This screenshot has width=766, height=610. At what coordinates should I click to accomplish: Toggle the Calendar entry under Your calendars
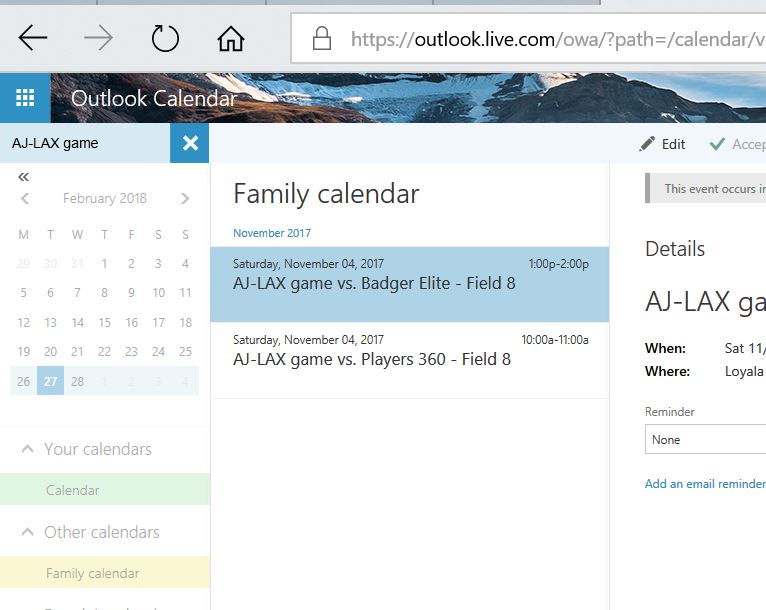tap(73, 490)
